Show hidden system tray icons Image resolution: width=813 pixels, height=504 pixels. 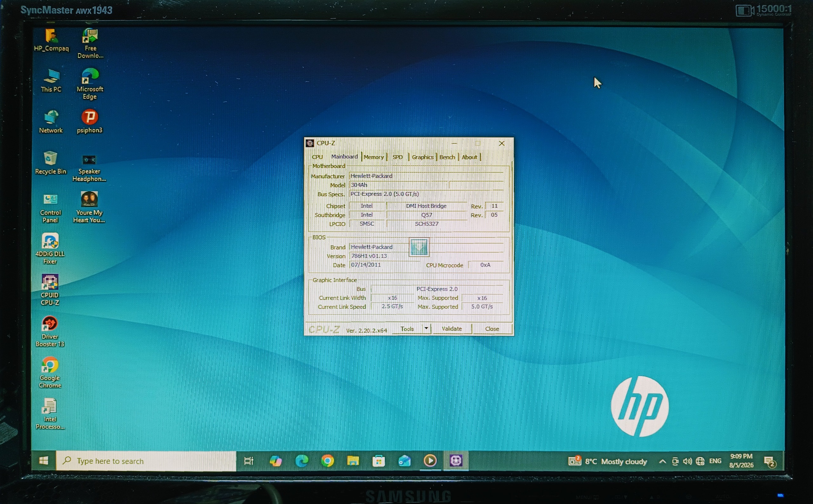click(662, 461)
